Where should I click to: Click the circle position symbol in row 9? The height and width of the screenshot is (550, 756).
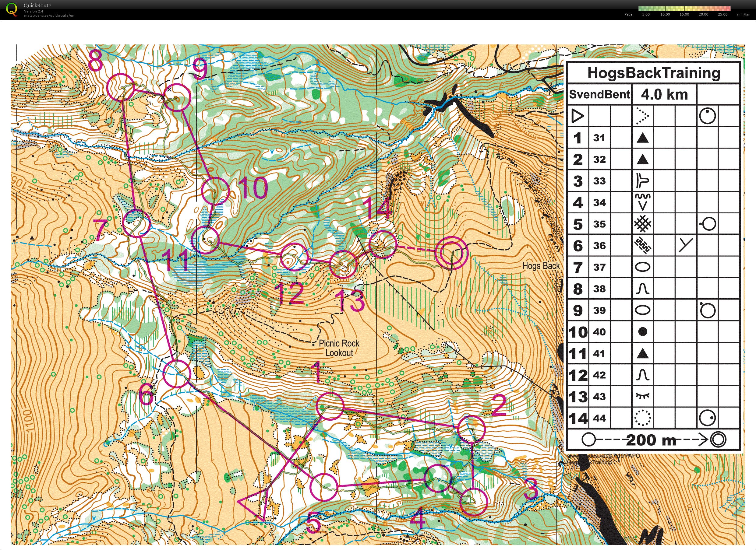[x=707, y=310]
